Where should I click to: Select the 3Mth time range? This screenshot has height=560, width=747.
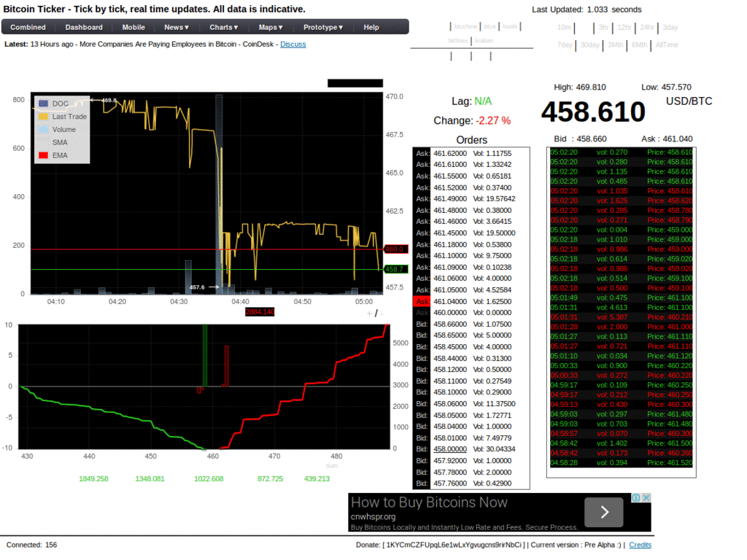pyautogui.click(x=615, y=44)
